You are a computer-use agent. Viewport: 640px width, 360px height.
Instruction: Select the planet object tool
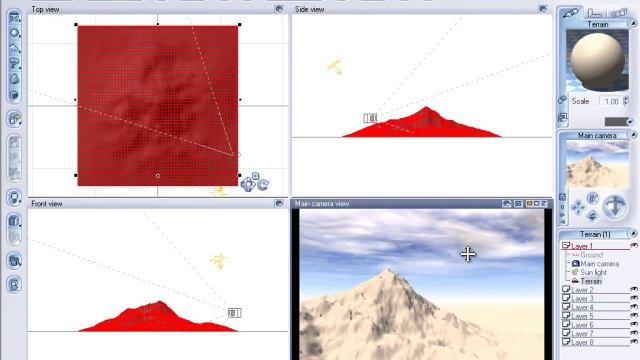point(15,95)
